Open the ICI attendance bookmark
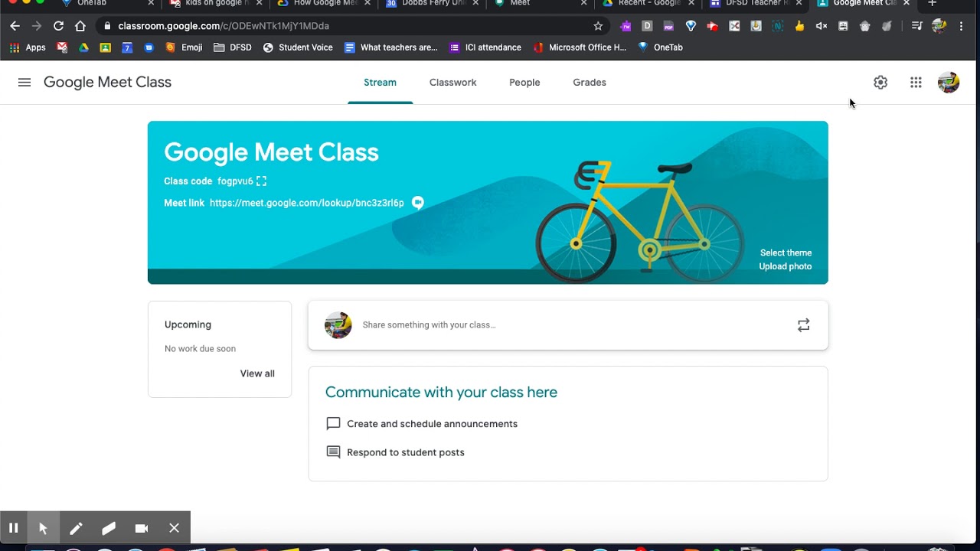 (x=485, y=47)
